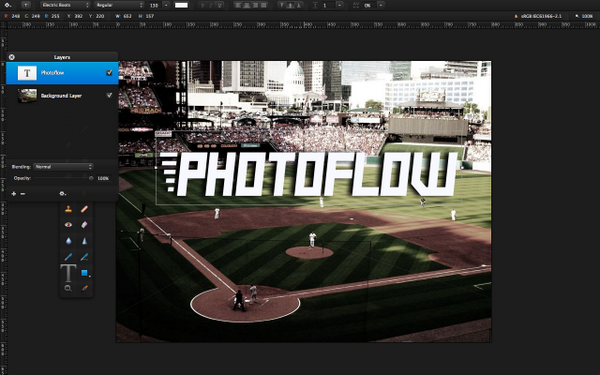The width and height of the screenshot is (600, 375).
Task: Close the Layers panel
Action: click(x=11, y=57)
